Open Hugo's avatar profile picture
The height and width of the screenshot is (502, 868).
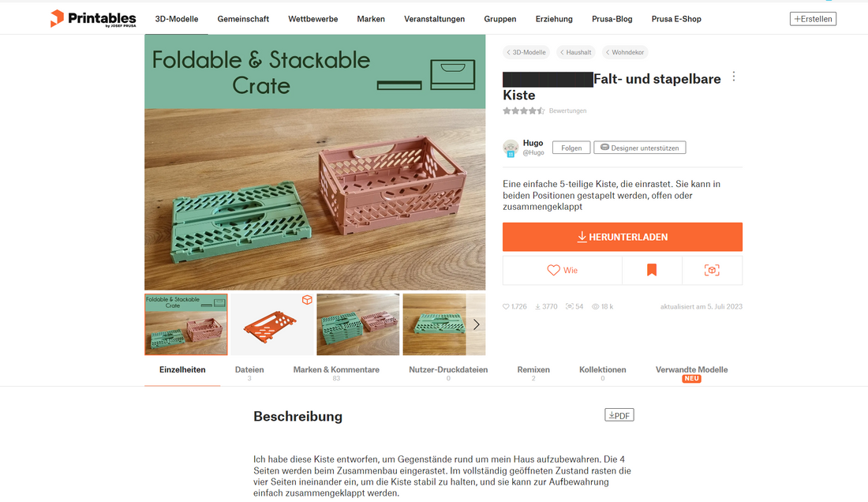(x=511, y=148)
